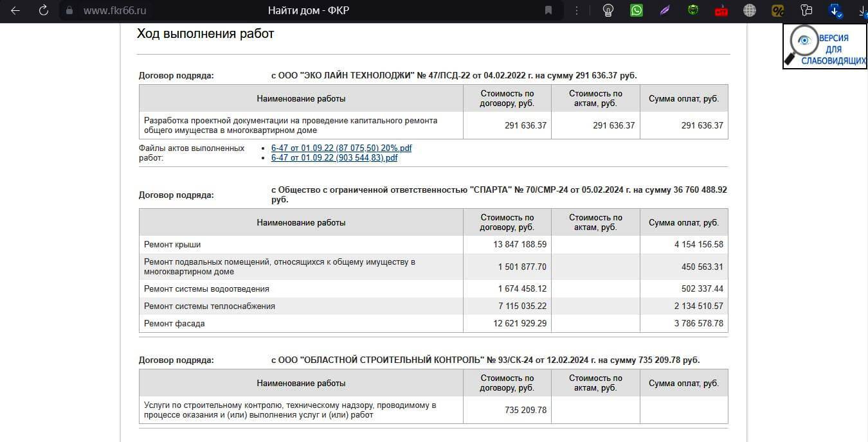Open the WhatsApp extension icon
This screenshot has height=442, width=868.
637,10
